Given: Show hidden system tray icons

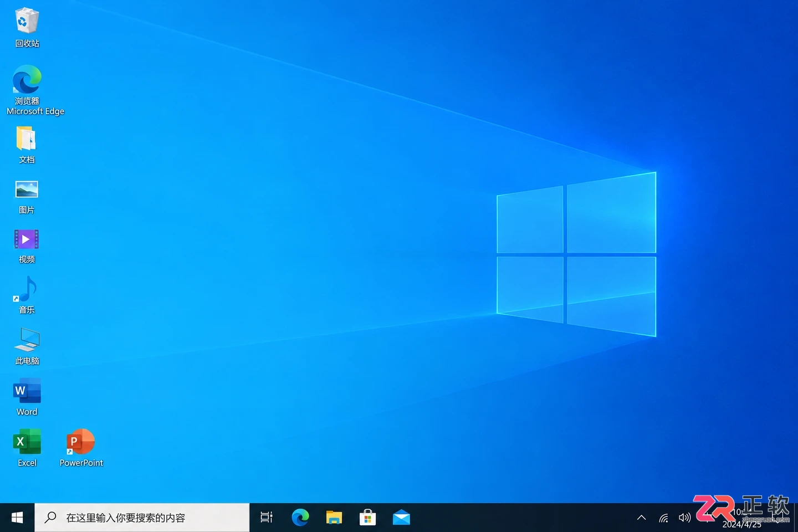Looking at the screenshot, I should pos(642,518).
